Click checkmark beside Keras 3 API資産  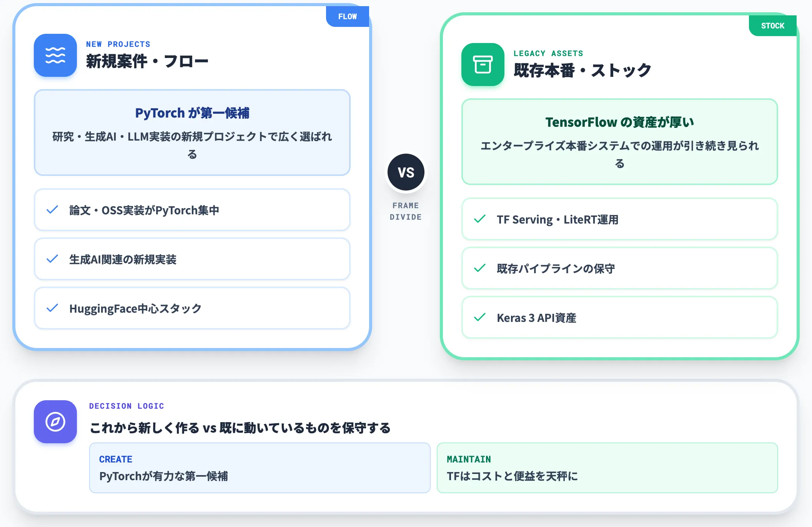pyautogui.click(x=480, y=317)
